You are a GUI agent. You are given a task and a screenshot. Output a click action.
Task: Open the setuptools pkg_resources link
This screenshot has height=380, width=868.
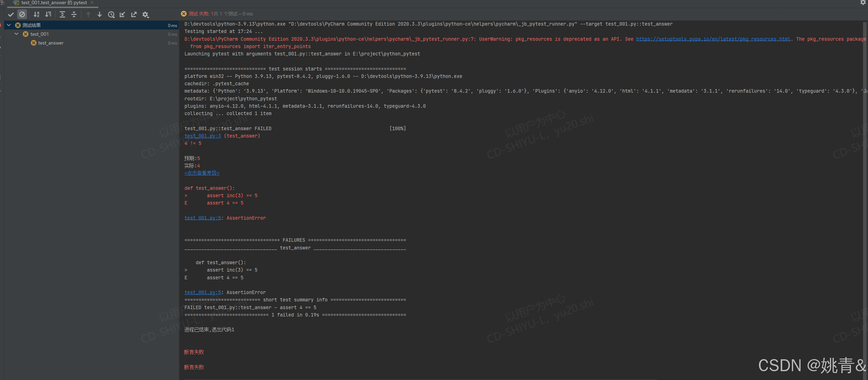tap(713, 39)
